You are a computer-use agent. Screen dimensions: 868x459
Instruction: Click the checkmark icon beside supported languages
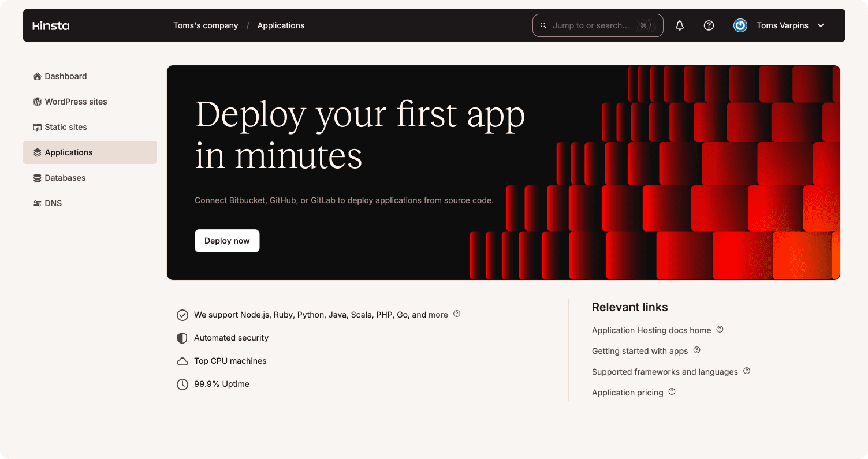click(x=182, y=315)
